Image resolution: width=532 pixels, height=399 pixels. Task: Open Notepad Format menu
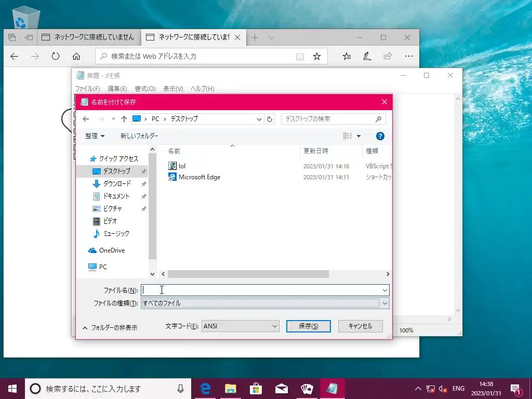(x=145, y=88)
